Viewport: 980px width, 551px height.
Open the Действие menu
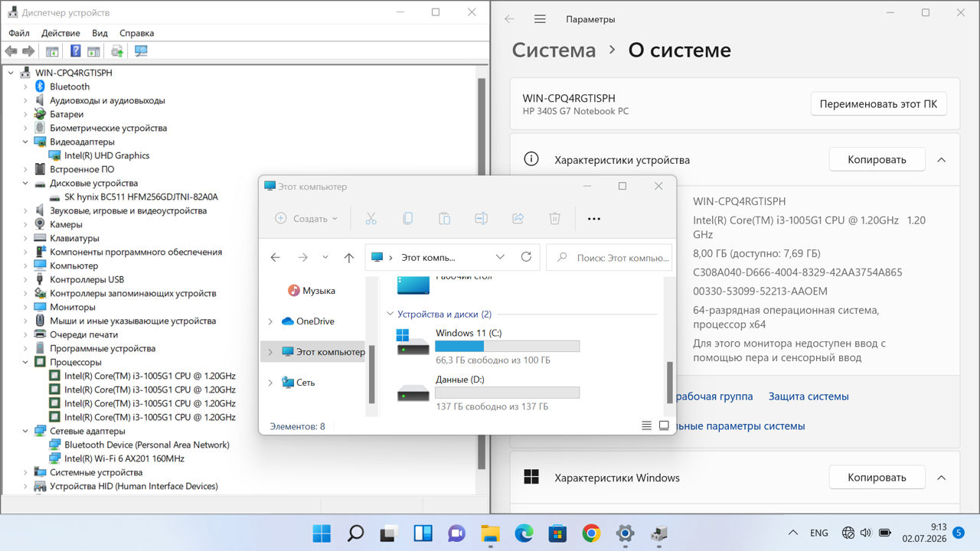click(x=60, y=33)
